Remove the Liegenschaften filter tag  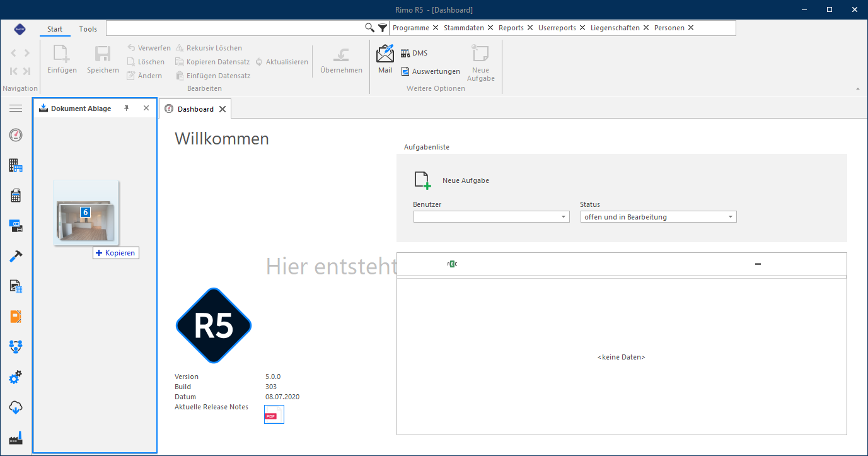[x=646, y=28]
